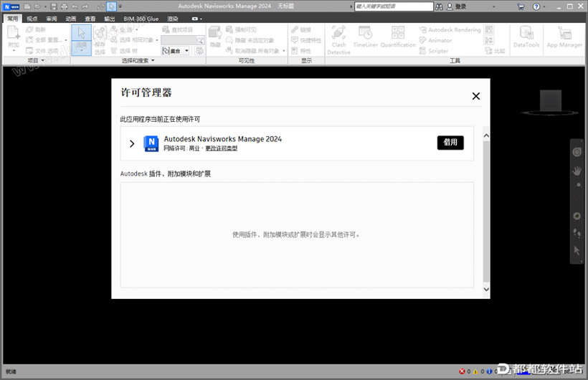Click the dialog scrollbar up arrow
588x380 pixels.
click(x=486, y=136)
